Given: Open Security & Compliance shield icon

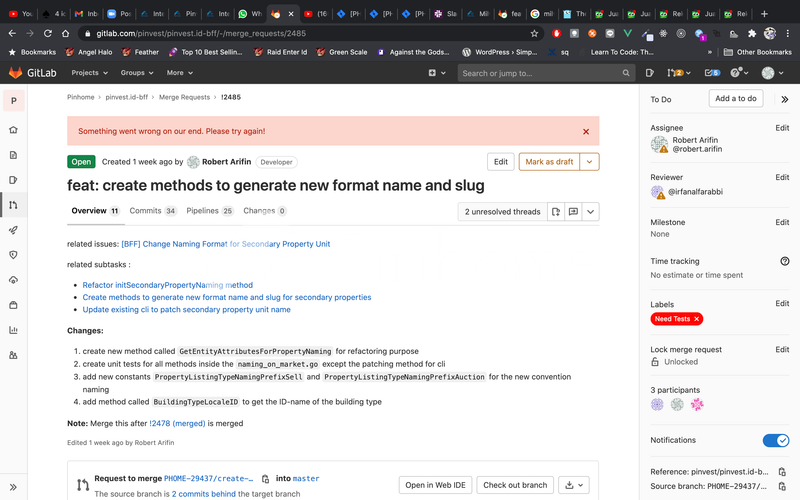Looking at the screenshot, I should 13,255.
